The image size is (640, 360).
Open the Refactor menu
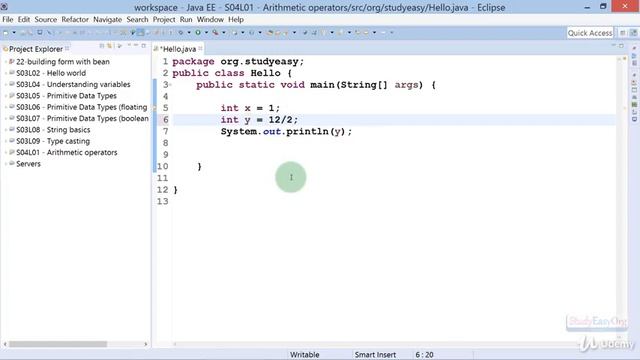coord(75,20)
